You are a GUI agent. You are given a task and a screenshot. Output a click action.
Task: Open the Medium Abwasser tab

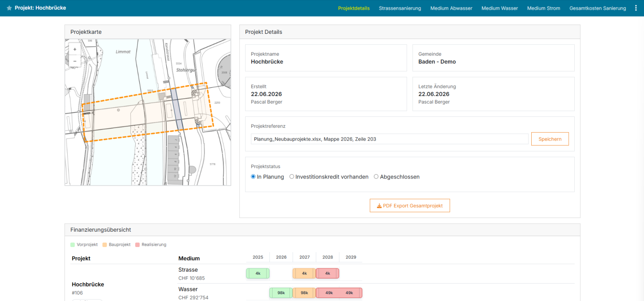click(451, 8)
